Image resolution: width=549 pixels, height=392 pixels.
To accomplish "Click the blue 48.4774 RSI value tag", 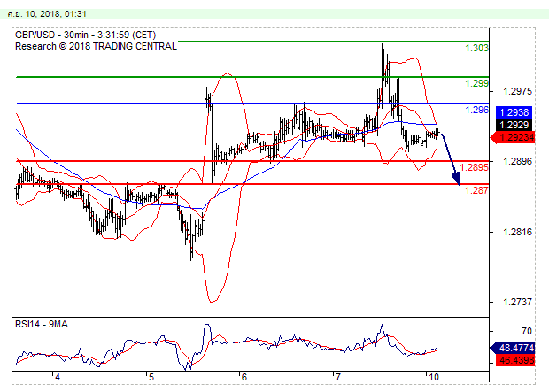I will (x=514, y=348).
